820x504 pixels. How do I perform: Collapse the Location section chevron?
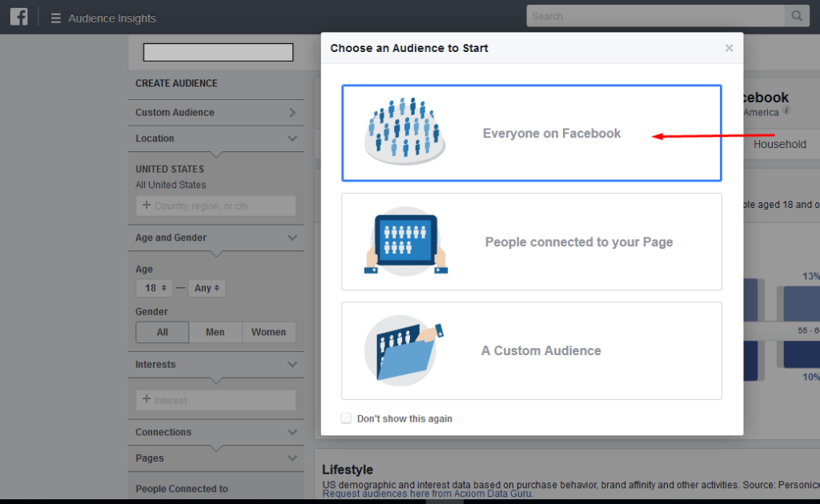[292, 138]
